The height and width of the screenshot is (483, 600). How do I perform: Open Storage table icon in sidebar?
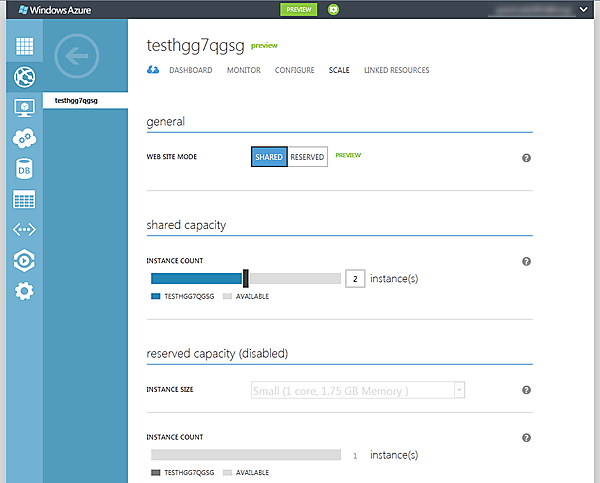[24, 200]
